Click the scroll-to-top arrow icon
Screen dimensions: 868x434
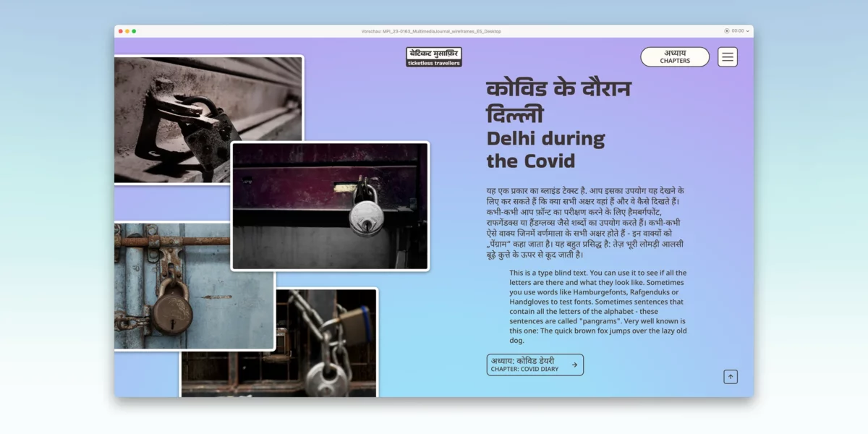tap(731, 377)
